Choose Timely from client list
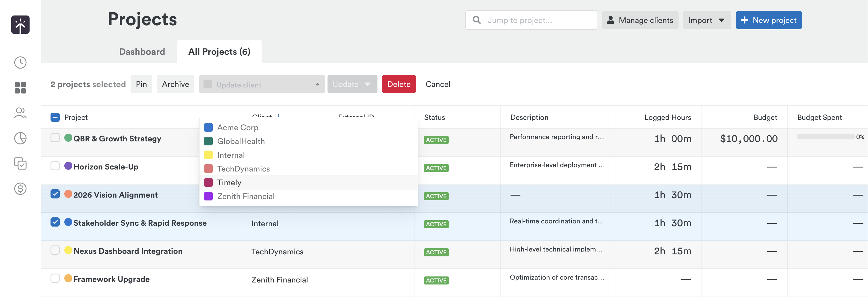The height and width of the screenshot is (308, 868). point(308,182)
